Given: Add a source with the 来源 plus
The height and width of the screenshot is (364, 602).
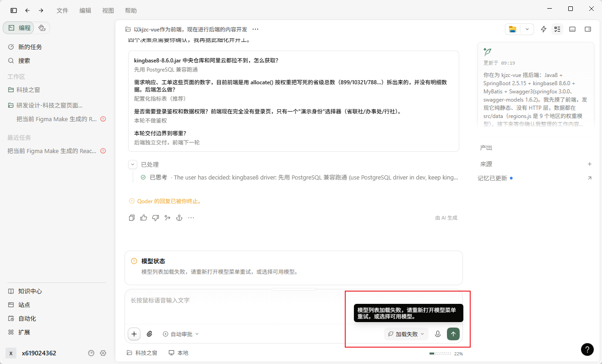Looking at the screenshot, I should point(590,164).
